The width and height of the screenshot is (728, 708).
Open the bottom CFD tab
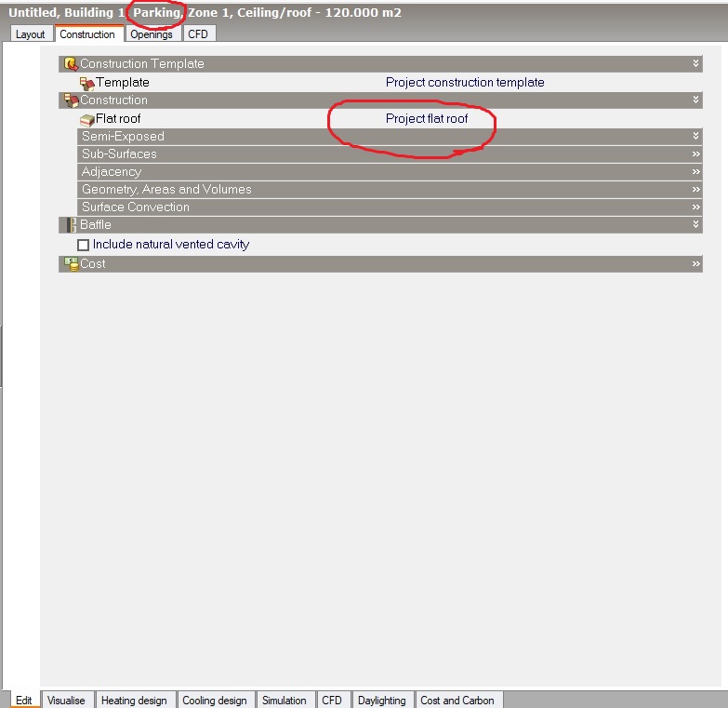click(332, 701)
